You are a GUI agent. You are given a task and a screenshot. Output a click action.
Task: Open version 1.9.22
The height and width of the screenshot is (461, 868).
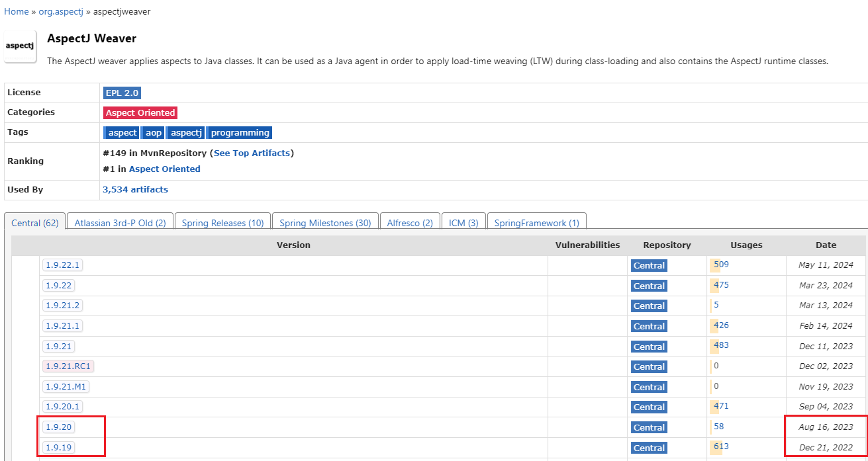click(x=58, y=286)
